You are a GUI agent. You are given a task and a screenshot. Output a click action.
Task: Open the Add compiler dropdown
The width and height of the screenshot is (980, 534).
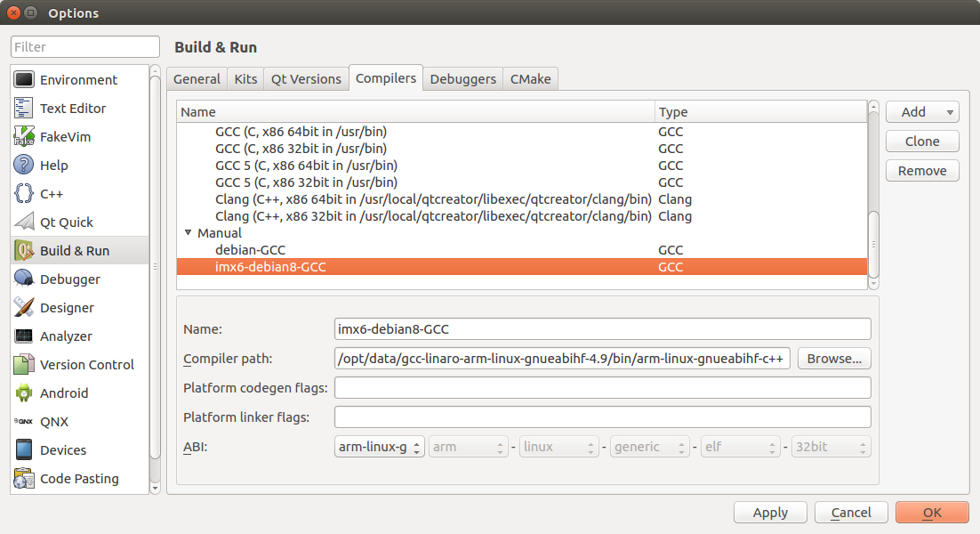point(921,112)
